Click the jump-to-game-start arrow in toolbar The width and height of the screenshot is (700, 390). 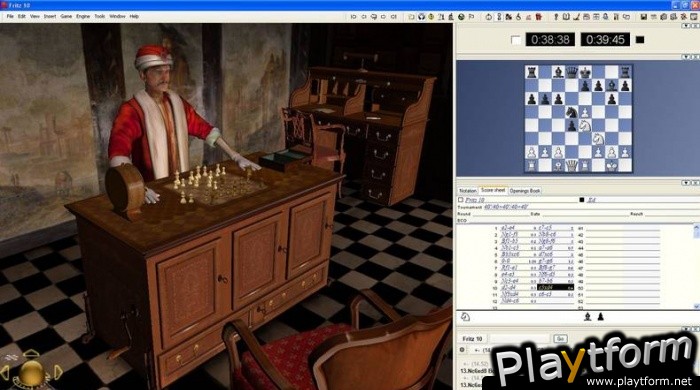click(x=354, y=17)
